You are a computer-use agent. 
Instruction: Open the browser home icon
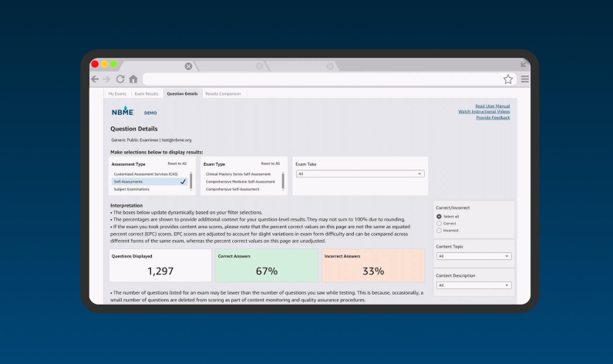tap(133, 79)
